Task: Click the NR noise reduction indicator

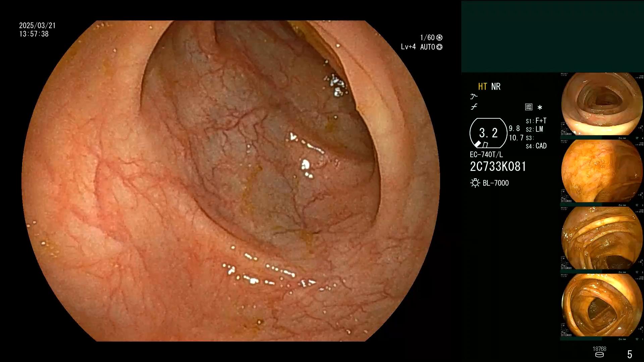Action: pyautogui.click(x=496, y=86)
